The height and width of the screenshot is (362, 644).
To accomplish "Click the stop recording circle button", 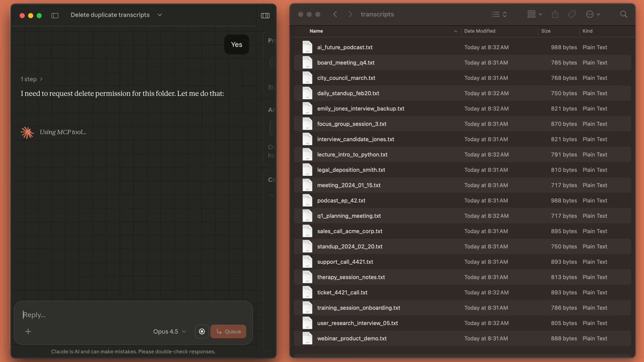I will click(x=202, y=331).
